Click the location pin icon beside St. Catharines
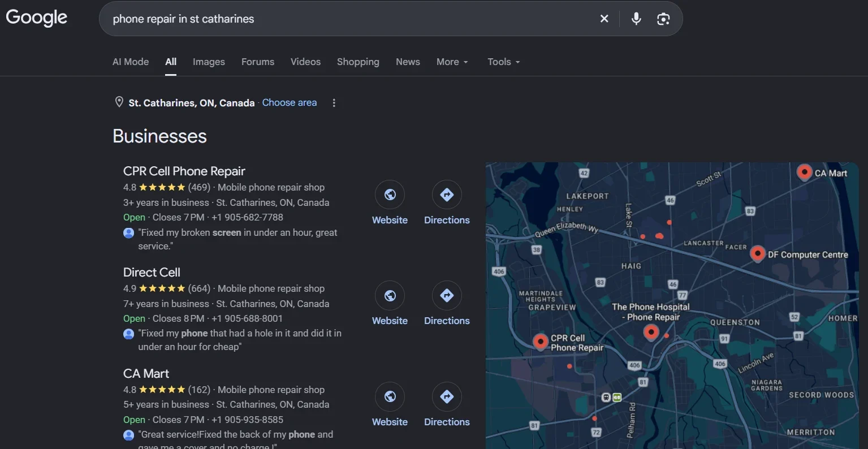The image size is (868, 449). point(119,102)
